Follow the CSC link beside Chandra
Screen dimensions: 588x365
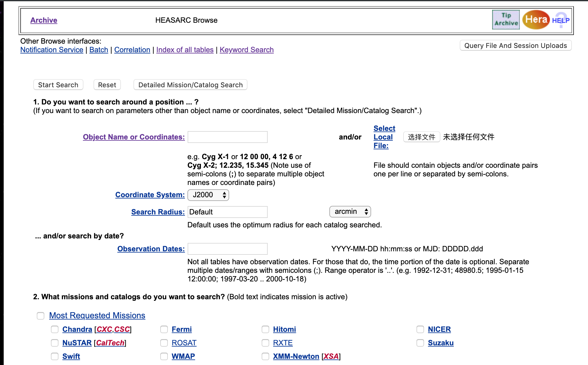[122, 329]
